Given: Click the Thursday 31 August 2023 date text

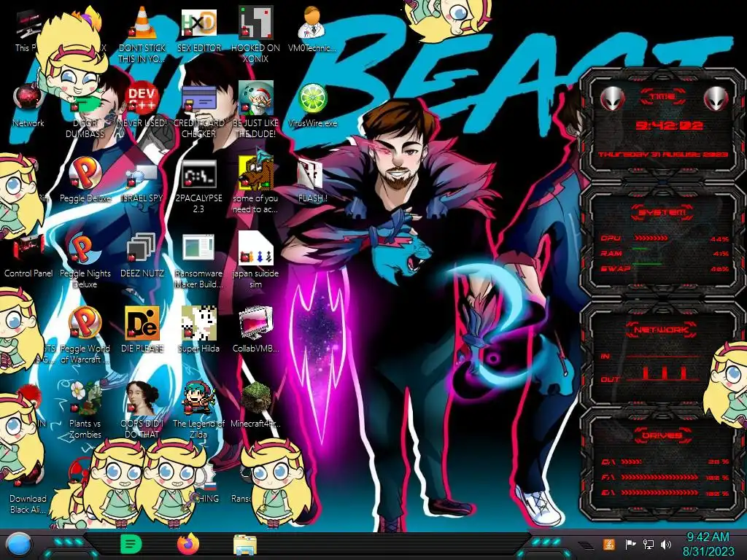Looking at the screenshot, I should tap(663, 155).
